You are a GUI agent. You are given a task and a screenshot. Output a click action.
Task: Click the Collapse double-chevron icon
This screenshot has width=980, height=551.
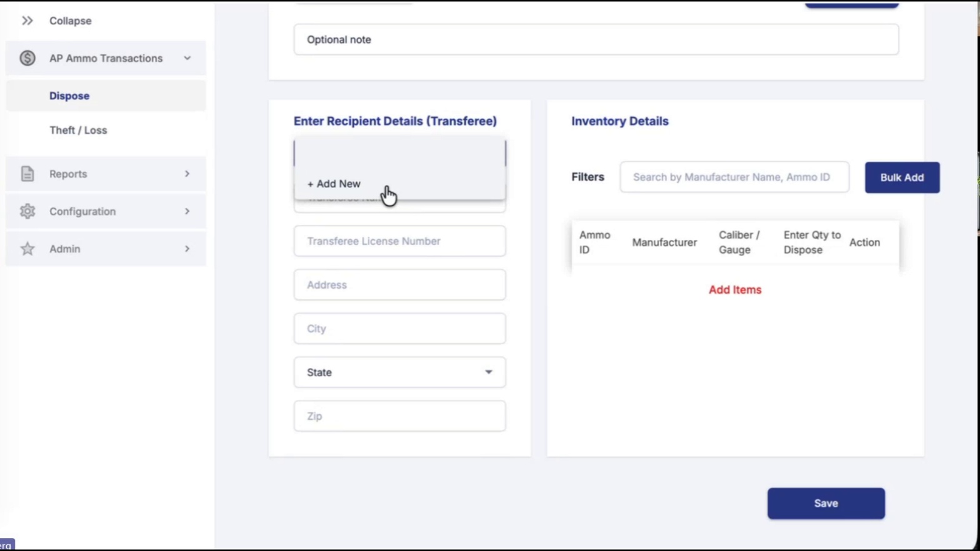(27, 21)
